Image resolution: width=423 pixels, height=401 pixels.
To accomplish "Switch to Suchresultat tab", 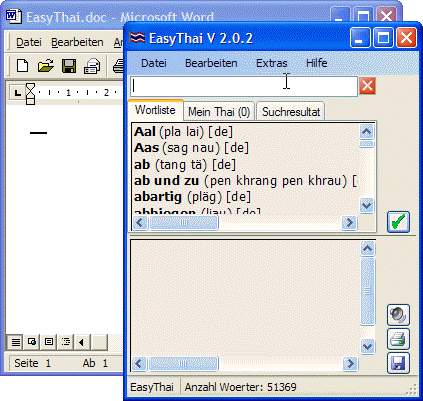I will [x=291, y=112].
